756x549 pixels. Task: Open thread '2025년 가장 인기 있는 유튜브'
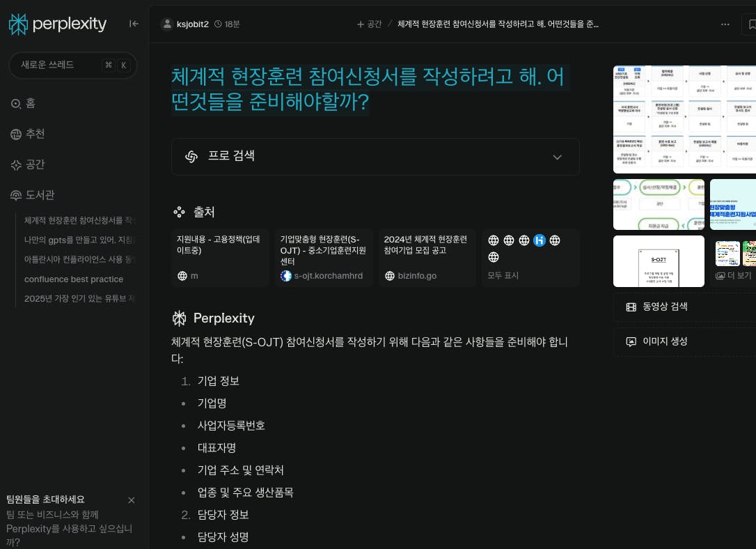pos(79,299)
